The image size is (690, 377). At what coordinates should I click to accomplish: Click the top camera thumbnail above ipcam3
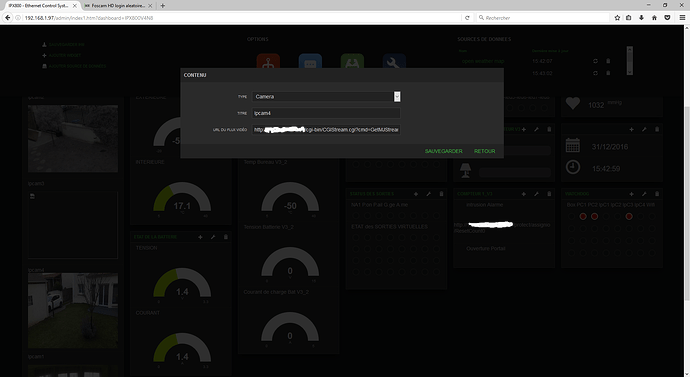tap(73, 138)
